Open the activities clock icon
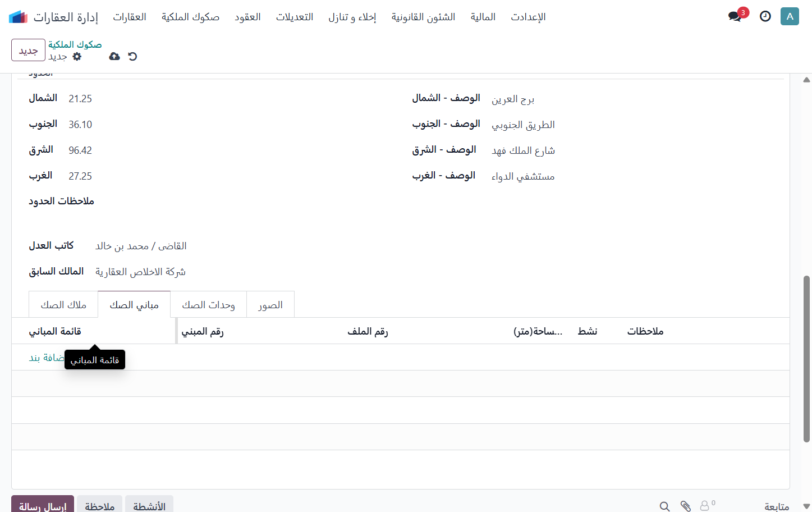 point(765,16)
